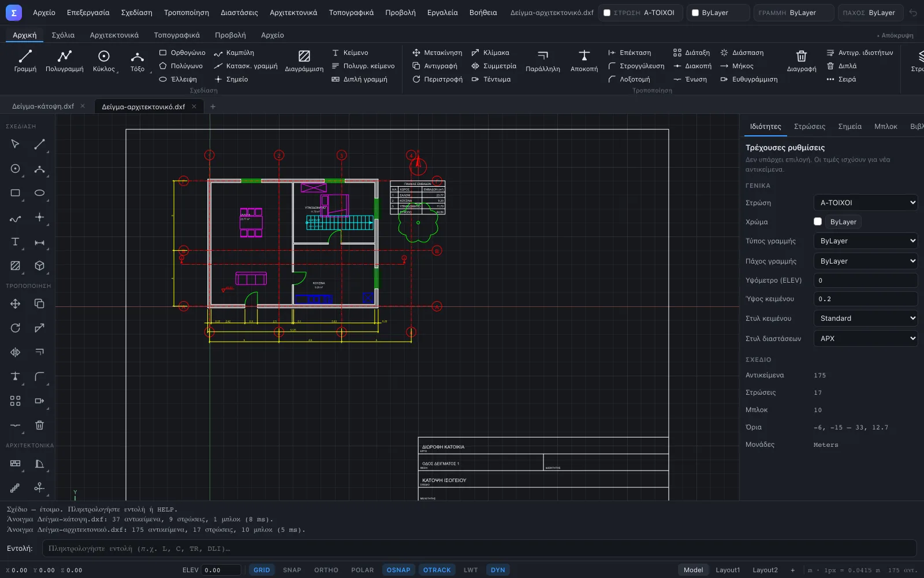Click the trash icon in left toolbar
The height and width of the screenshot is (578, 924).
[x=39, y=425]
